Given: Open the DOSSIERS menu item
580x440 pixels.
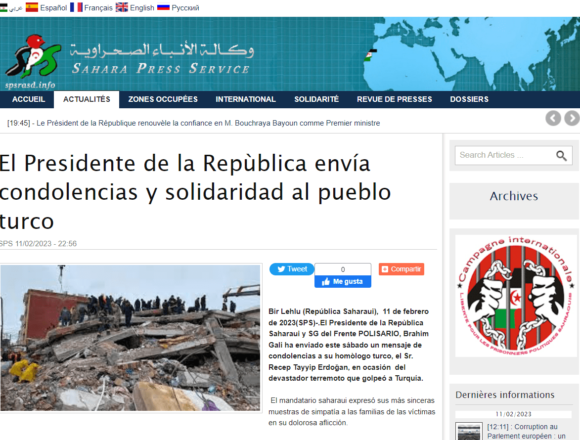Looking at the screenshot, I should pyautogui.click(x=469, y=99).
